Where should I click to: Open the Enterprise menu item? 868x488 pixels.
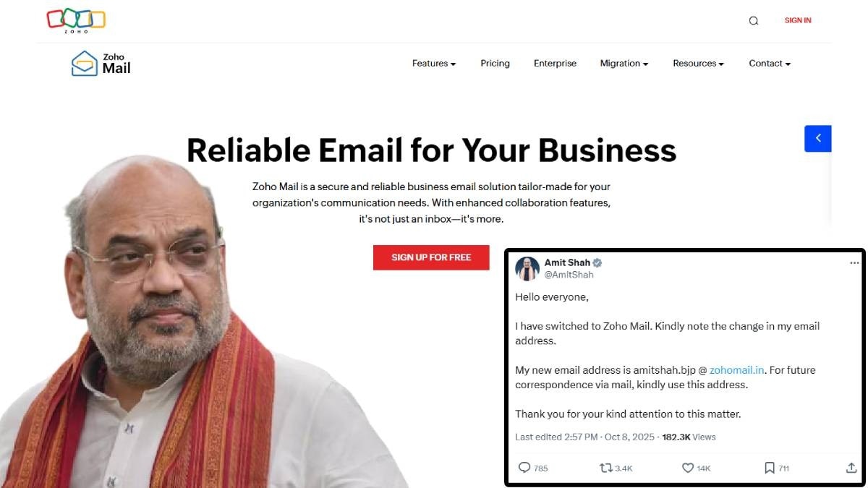click(x=555, y=64)
